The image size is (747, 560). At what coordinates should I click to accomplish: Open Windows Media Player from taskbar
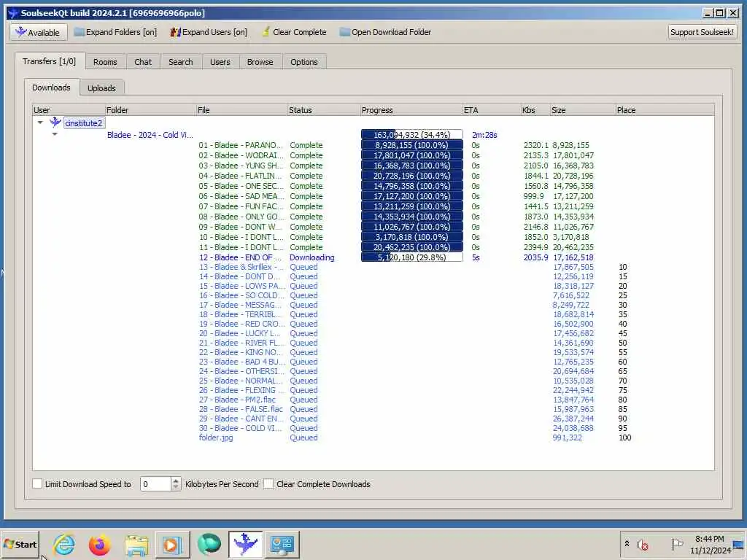click(171, 544)
